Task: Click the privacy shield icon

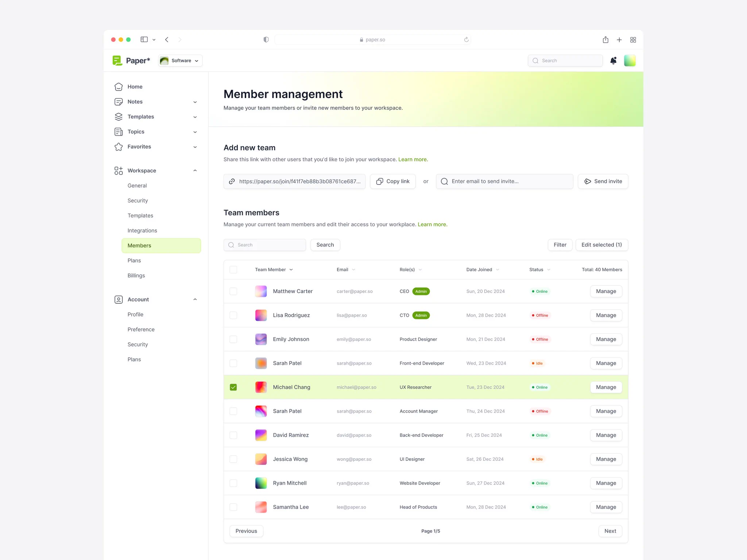Action: (266, 39)
